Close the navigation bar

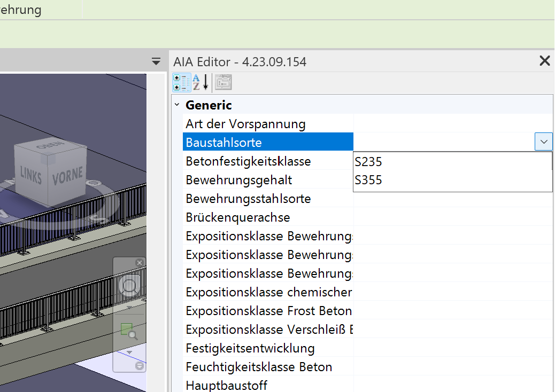point(140,262)
